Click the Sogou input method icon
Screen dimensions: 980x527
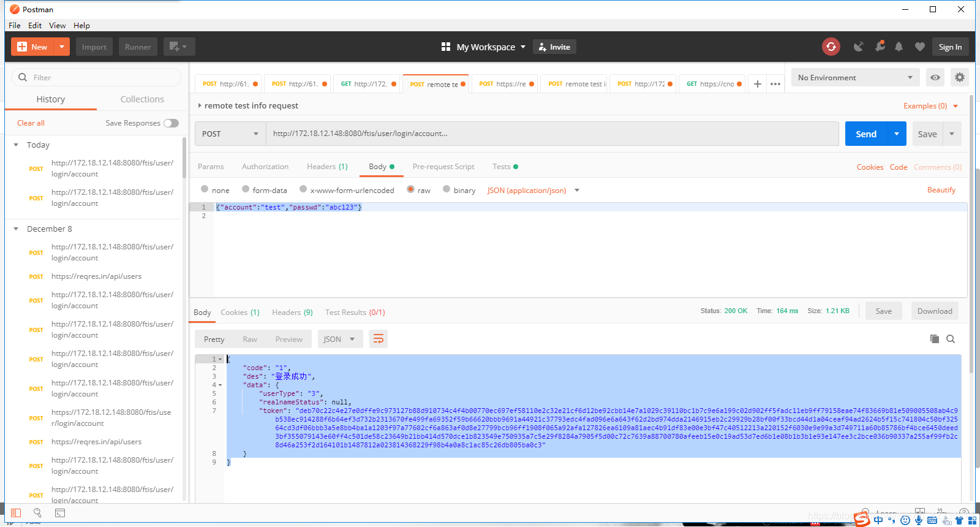(x=862, y=520)
